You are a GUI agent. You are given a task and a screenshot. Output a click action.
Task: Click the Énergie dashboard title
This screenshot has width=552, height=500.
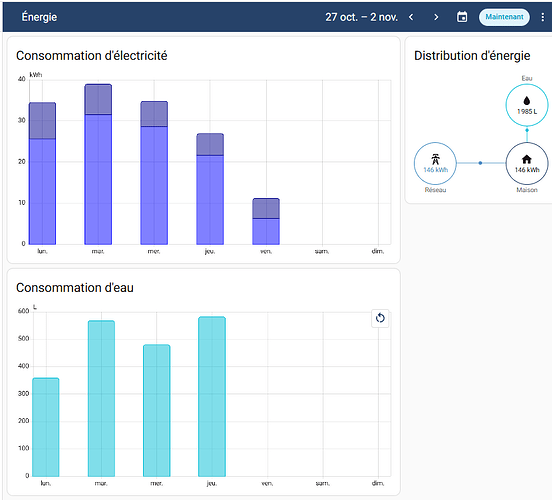point(39,17)
